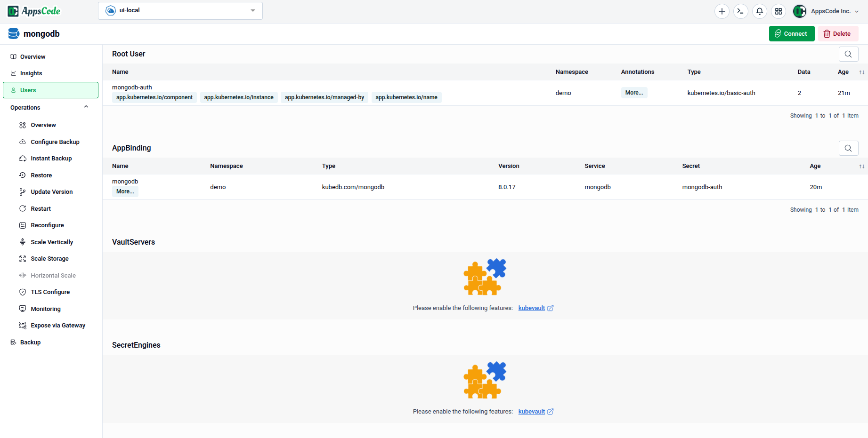Image resolution: width=868 pixels, height=438 pixels.
Task: Show more annotations via the More... chip
Action: click(x=634, y=92)
